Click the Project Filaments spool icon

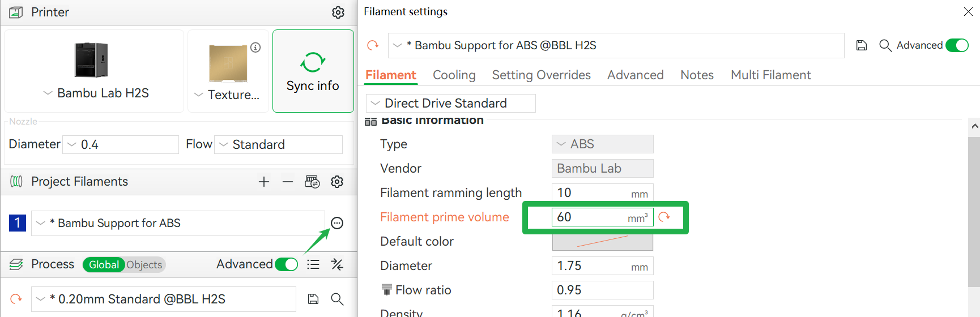(16, 181)
